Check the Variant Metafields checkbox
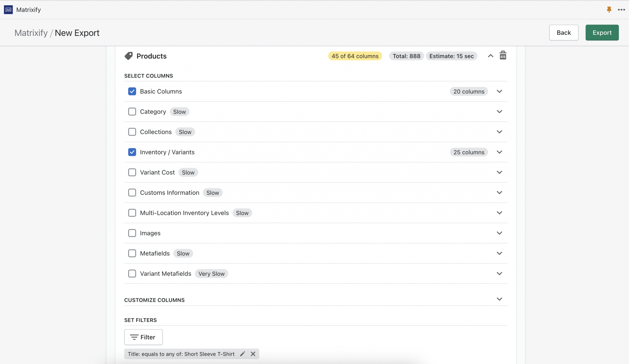 tap(132, 273)
